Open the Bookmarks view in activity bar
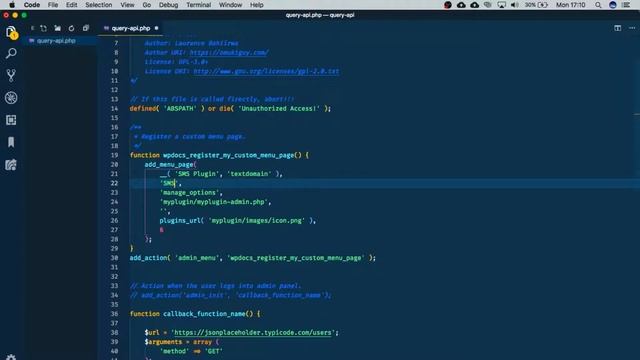 coord(11,142)
